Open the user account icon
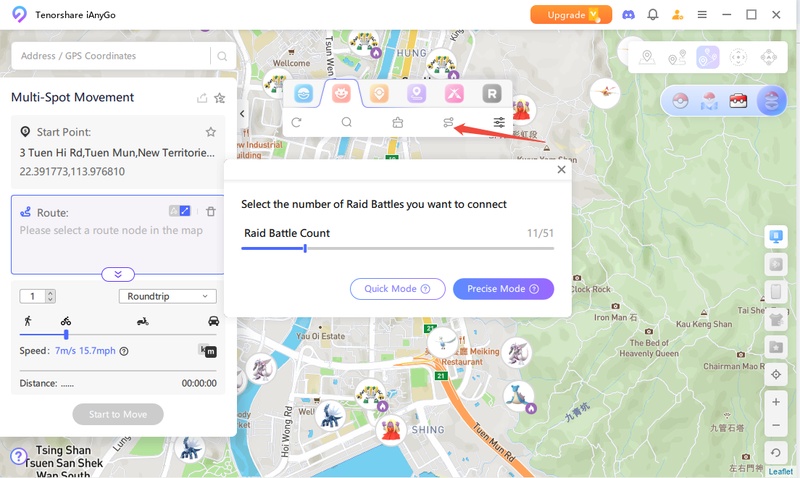The width and height of the screenshot is (800, 478). [678, 15]
